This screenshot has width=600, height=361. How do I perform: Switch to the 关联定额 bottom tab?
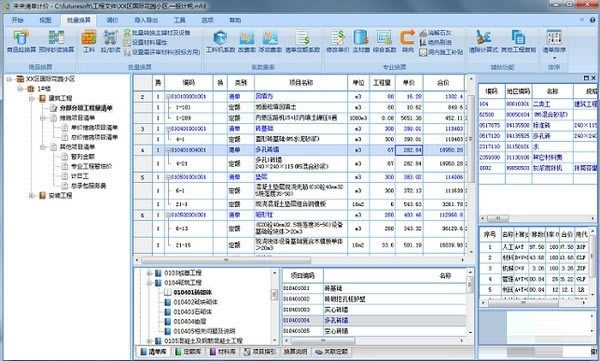(x=332, y=351)
